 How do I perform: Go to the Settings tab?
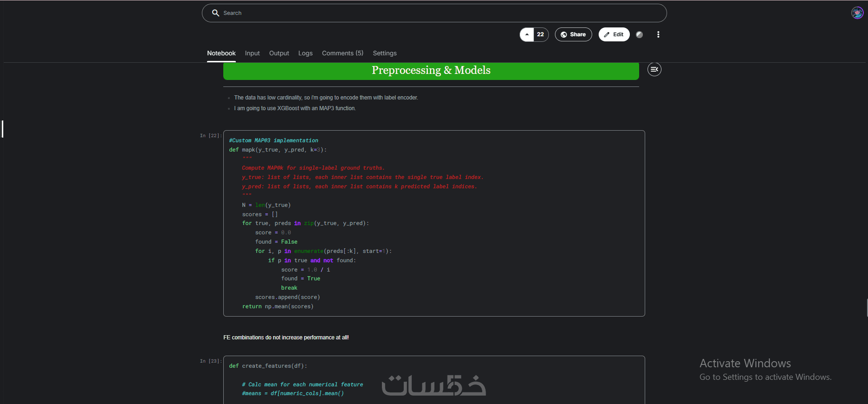click(385, 53)
